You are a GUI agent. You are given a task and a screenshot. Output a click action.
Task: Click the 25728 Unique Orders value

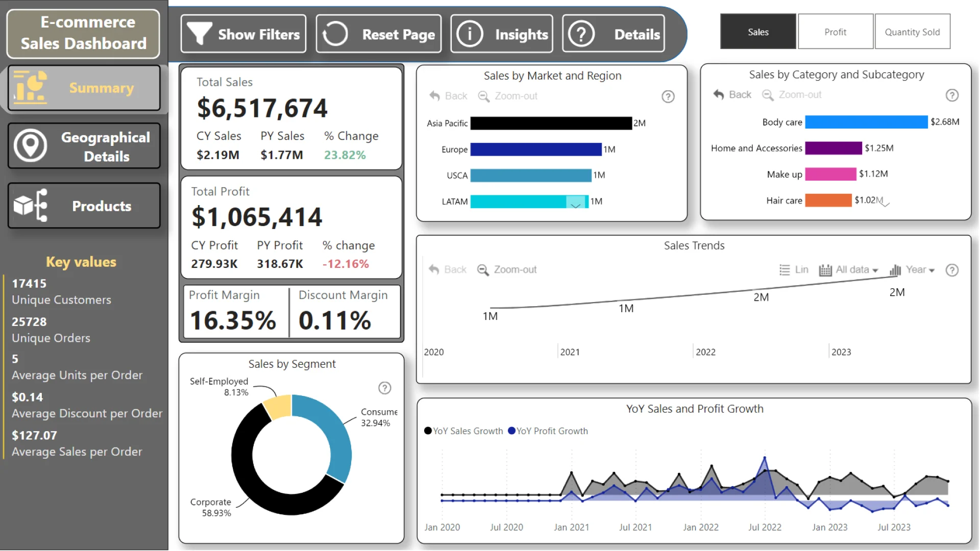(29, 321)
